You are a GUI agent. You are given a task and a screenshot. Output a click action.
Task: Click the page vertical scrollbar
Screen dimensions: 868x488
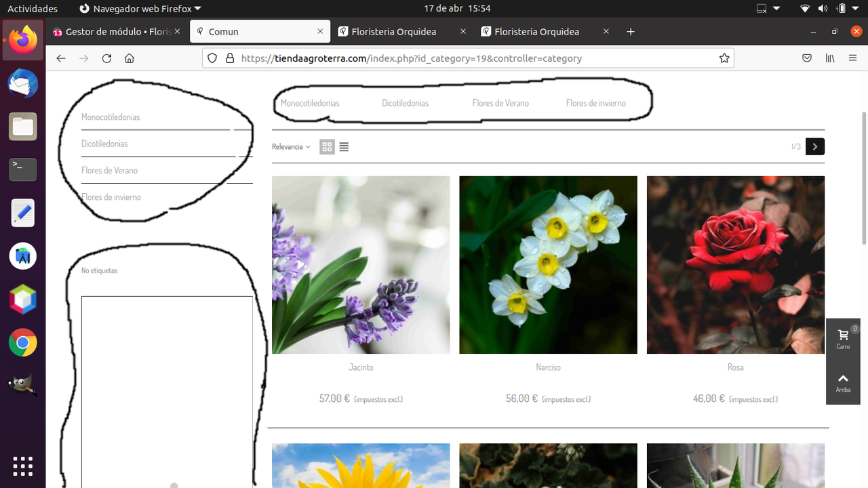(x=863, y=180)
